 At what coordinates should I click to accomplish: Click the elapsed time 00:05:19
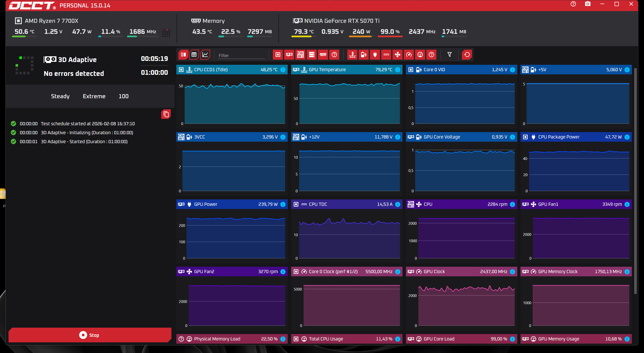coord(154,59)
